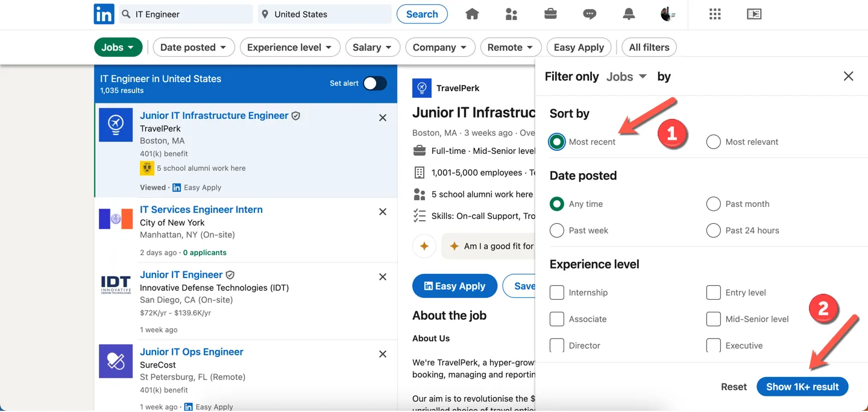Open Junior IT Engineer job title

[181, 274]
